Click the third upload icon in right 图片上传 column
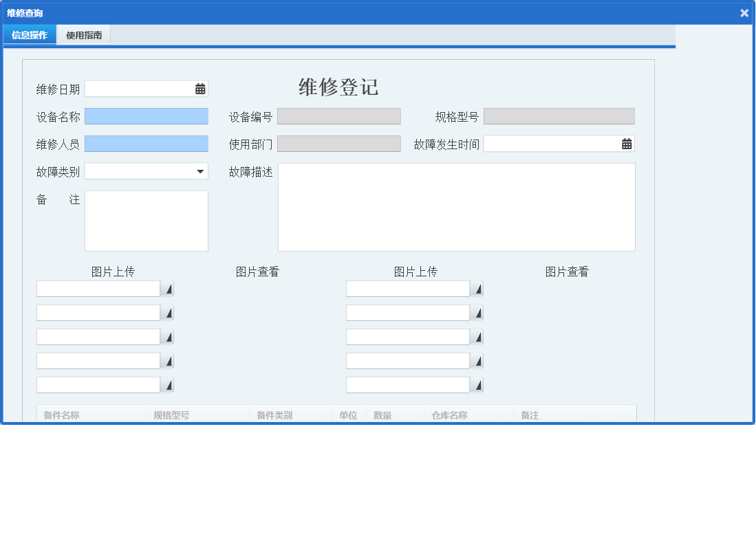 click(x=477, y=336)
